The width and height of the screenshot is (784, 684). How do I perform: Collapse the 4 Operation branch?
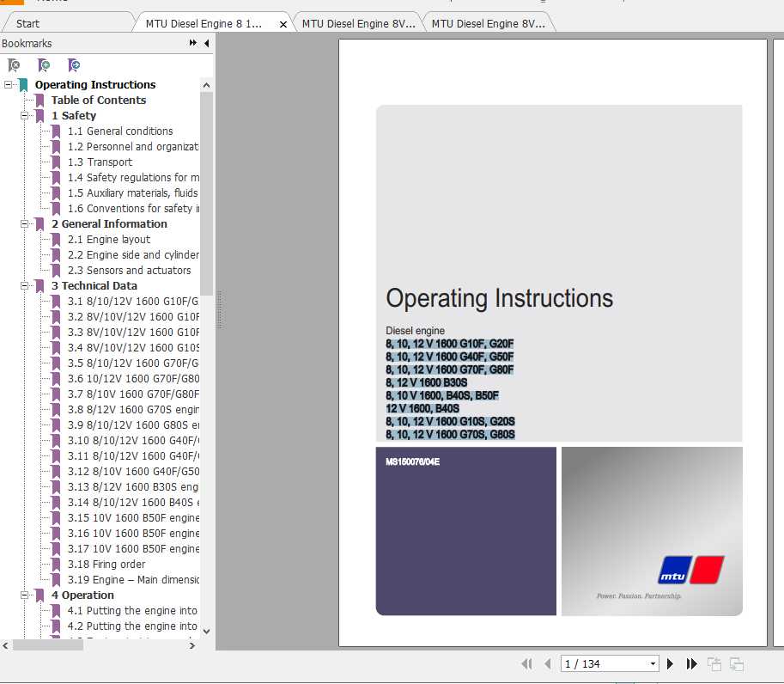pyautogui.click(x=24, y=595)
